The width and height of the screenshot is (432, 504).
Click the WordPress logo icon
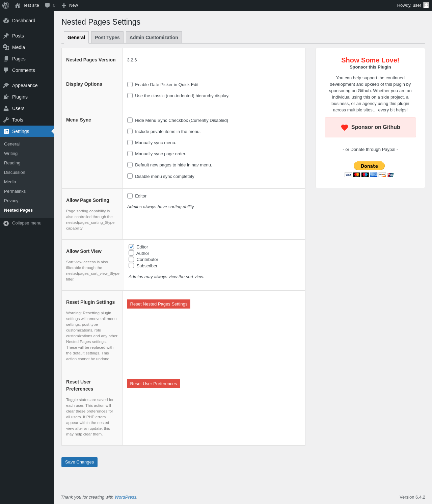pyautogui.click(x=6, y=5)
